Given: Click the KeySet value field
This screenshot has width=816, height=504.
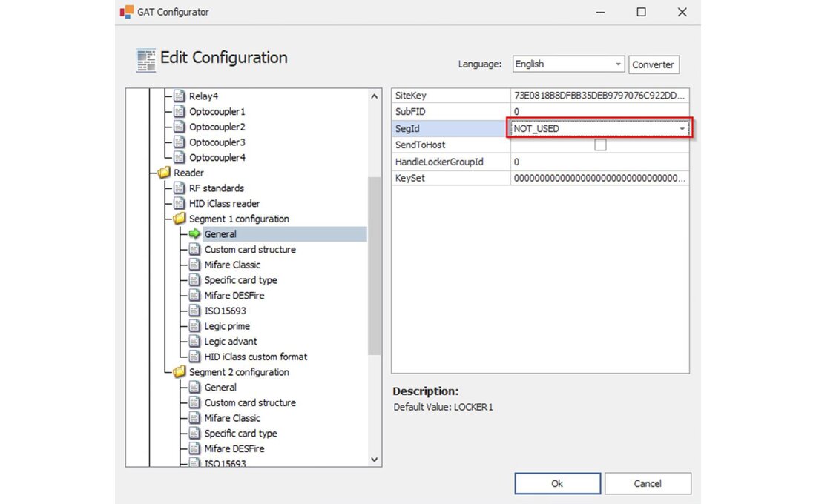Looking at the screenshot, I should point(599,178).
